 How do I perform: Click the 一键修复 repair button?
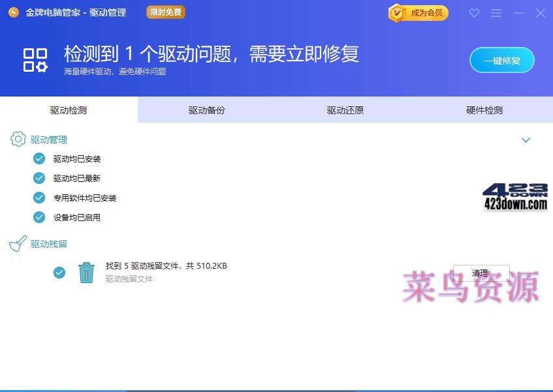(503, 59)
